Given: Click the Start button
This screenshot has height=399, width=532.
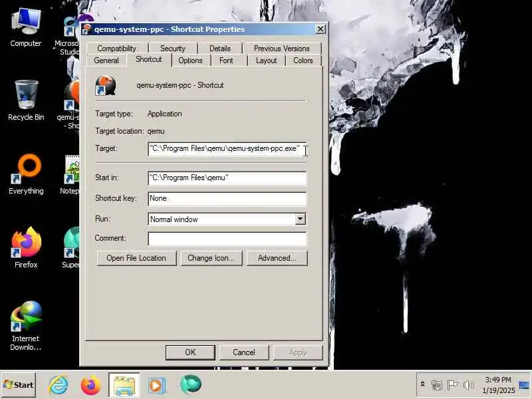Looking at the screenshot, I should (x=19, y=385).
